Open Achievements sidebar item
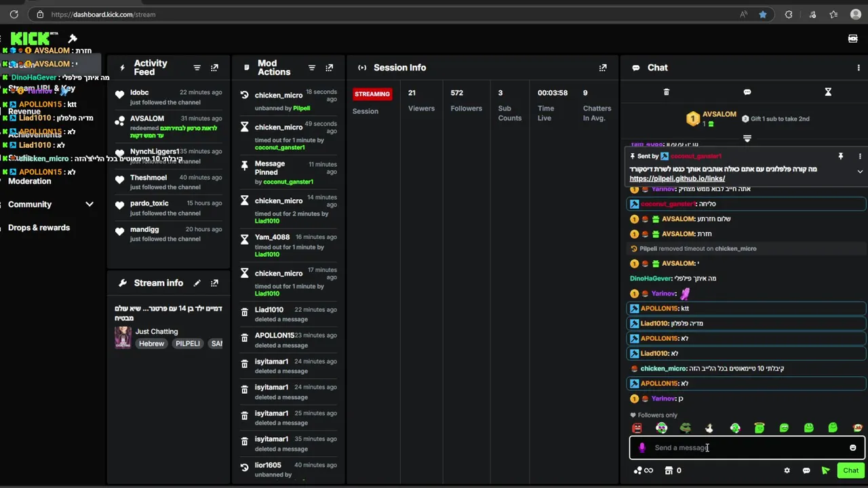 (35, 134)
